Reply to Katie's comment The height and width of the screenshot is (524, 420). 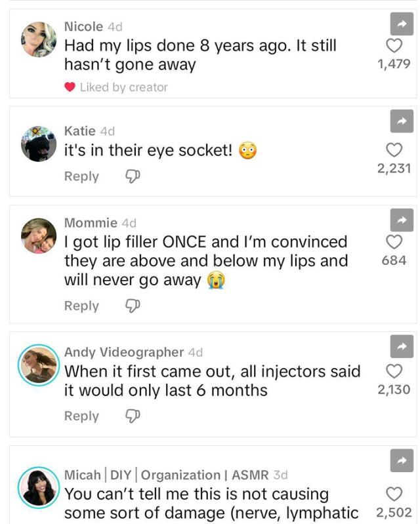pos(81,176)
